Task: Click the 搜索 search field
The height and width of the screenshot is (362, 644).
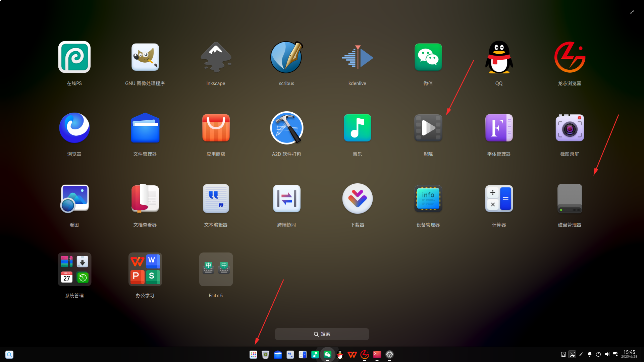Action: coord(322,334)
